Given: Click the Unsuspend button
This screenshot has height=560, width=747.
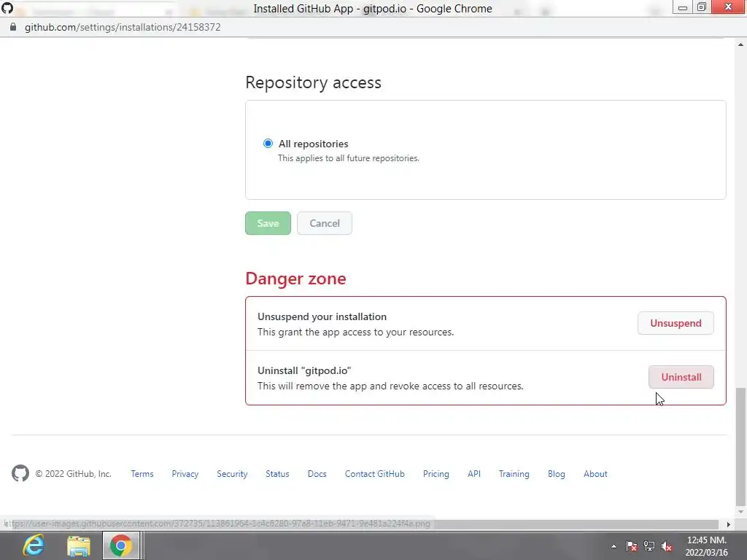Looking at the screenshot, I should (676, 323).
